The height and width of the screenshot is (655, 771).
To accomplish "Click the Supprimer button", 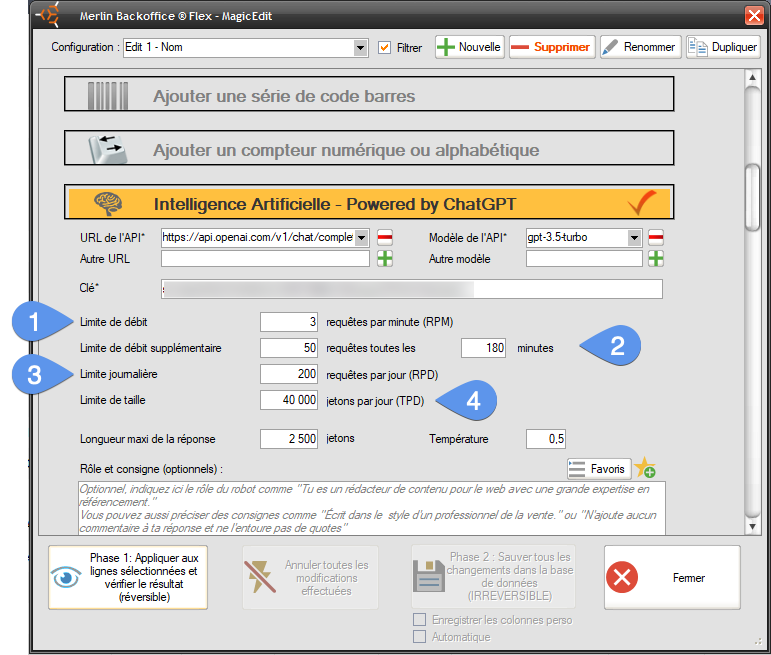I will pyautogui.click(x=552, y=47).
